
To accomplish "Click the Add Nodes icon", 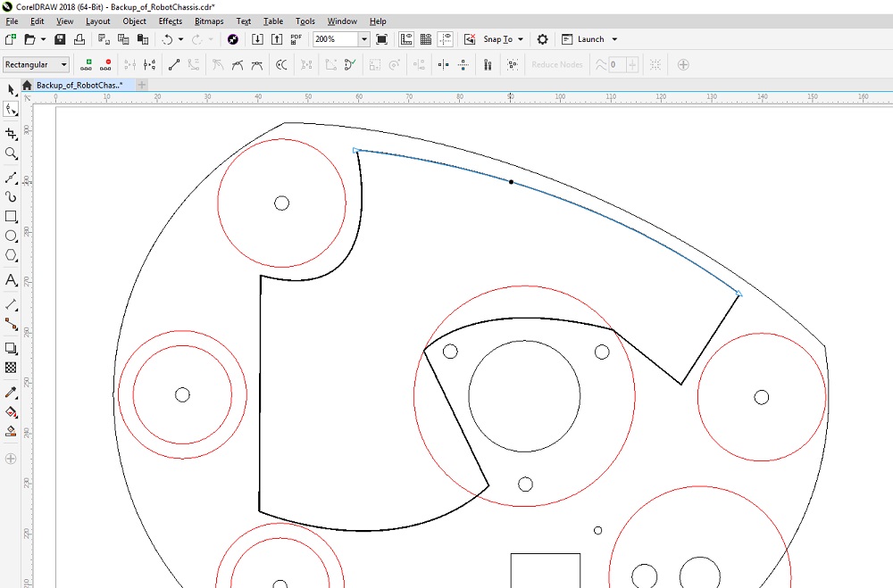I will point(87,64).
